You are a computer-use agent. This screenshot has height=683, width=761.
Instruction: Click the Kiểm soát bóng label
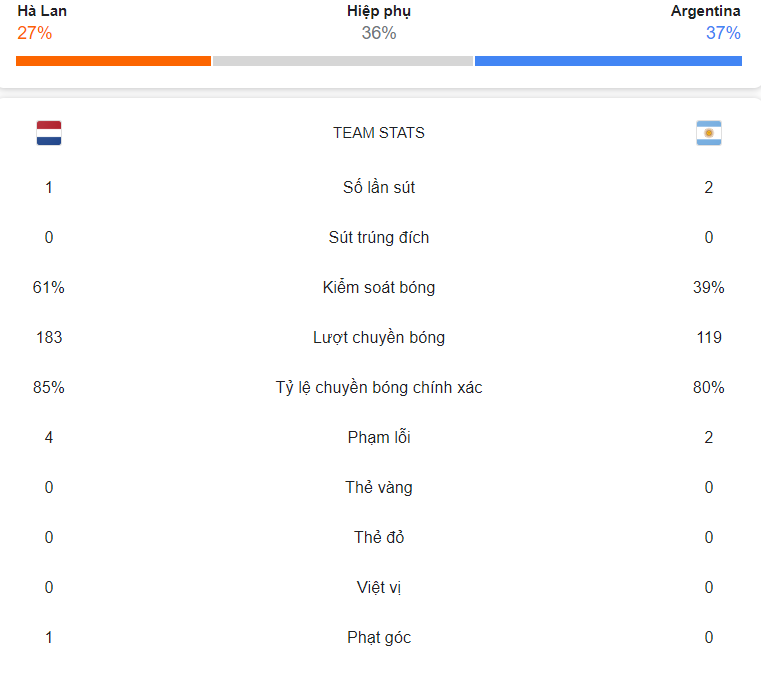tap(379, 287)
